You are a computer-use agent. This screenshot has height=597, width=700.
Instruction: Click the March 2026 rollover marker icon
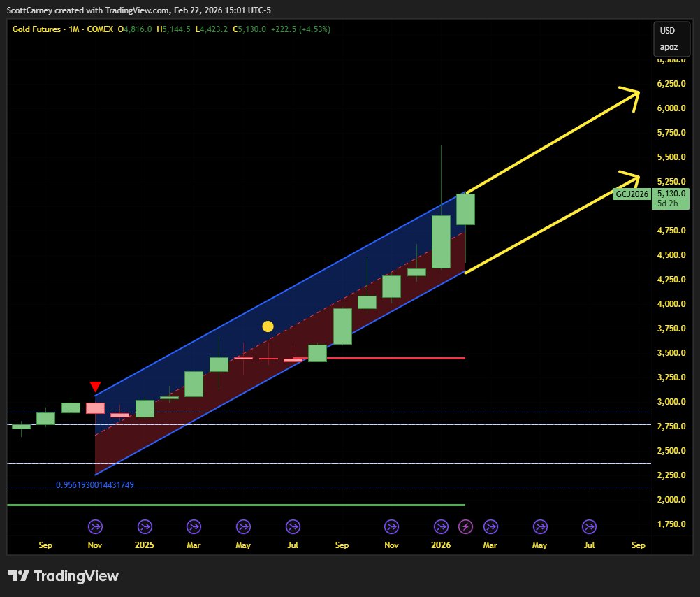490,526
